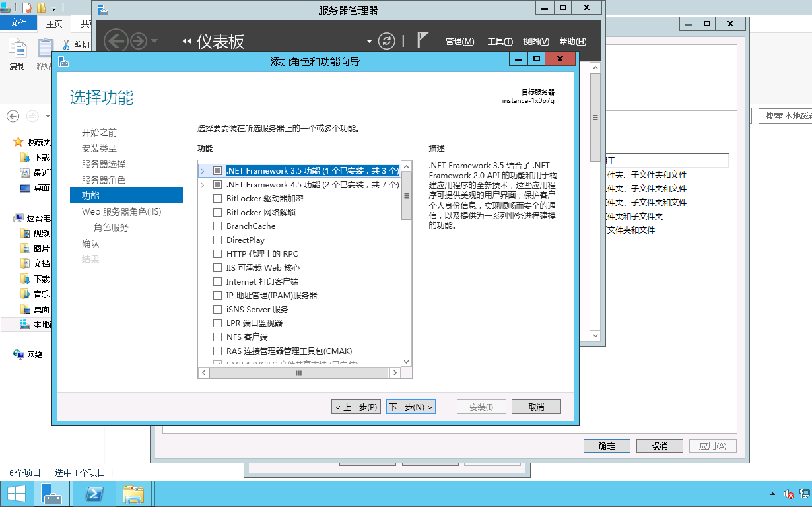812x507 pixels.
Task: Check the HTTP 代理上的 RPC checkbox
Action: 217,253
